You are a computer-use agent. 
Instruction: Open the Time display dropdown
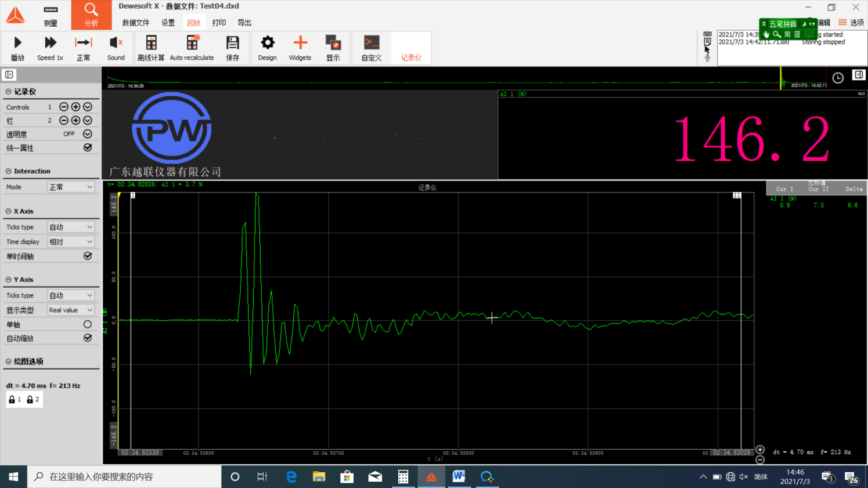point(71,241)
